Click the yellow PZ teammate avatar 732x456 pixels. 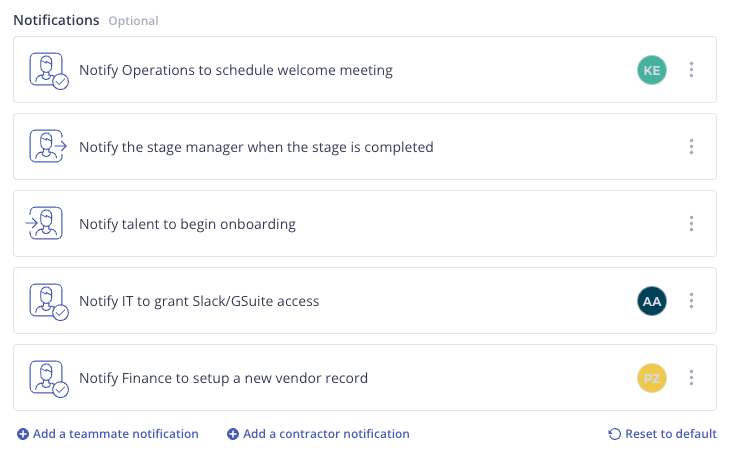652,378
